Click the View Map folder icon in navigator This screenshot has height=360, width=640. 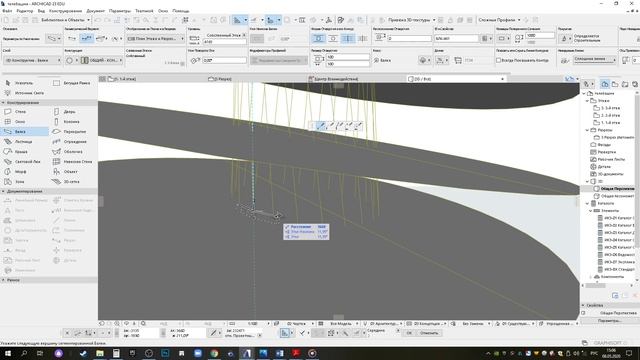[615, 84]
